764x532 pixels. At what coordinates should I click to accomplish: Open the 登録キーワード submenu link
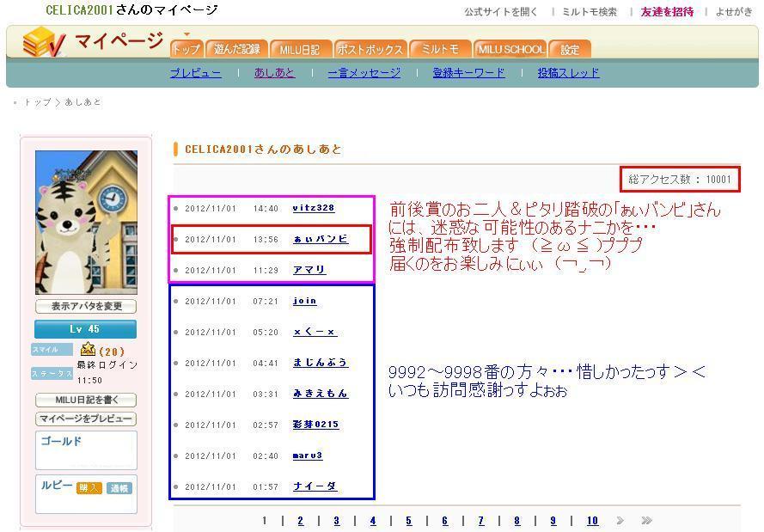tap(468, 73)
